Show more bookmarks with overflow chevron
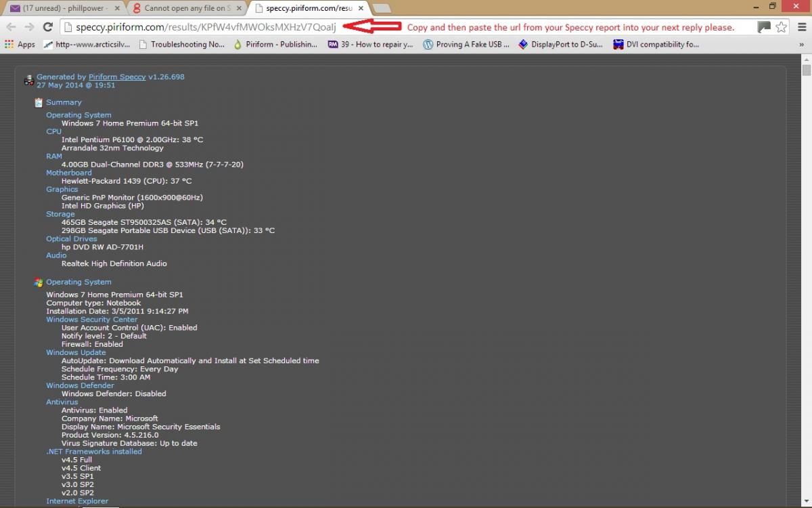The height and width of the screenshot is (508, 812). (801, 45)
